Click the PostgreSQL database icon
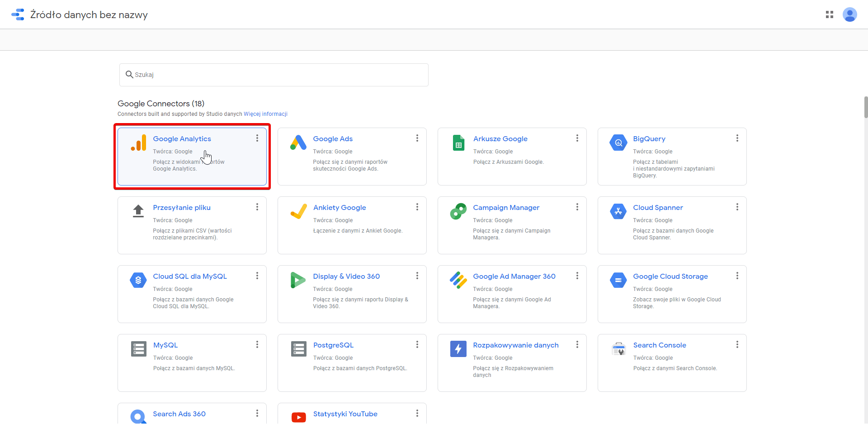 tap(299, 349)
